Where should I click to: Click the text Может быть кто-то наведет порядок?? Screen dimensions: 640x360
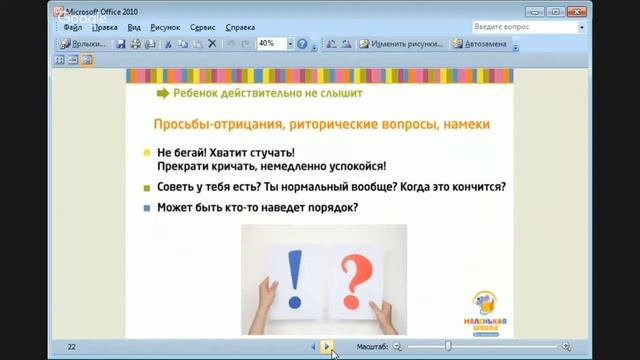click(x=258, y=207)
